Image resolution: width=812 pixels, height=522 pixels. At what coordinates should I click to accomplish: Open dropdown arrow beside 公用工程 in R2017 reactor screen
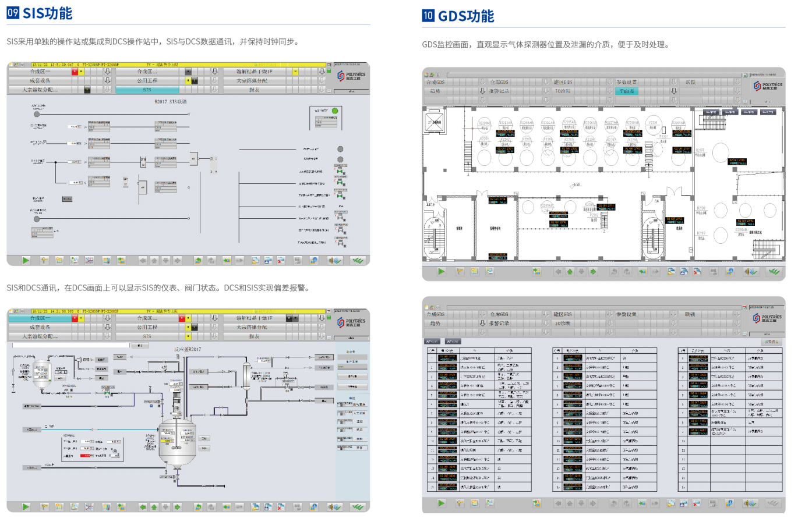[214, 327]
